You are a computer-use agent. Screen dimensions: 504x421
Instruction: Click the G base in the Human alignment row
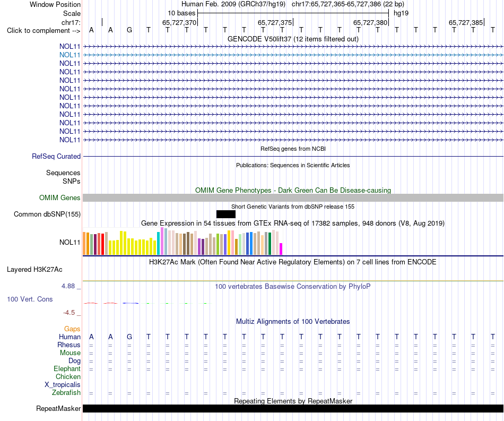(x=129, y=337)
